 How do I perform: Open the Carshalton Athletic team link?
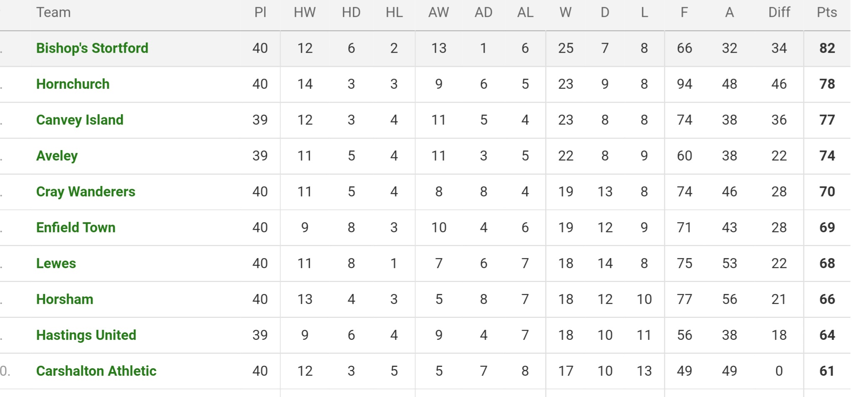pyautogui.click(x=96, y=371)
